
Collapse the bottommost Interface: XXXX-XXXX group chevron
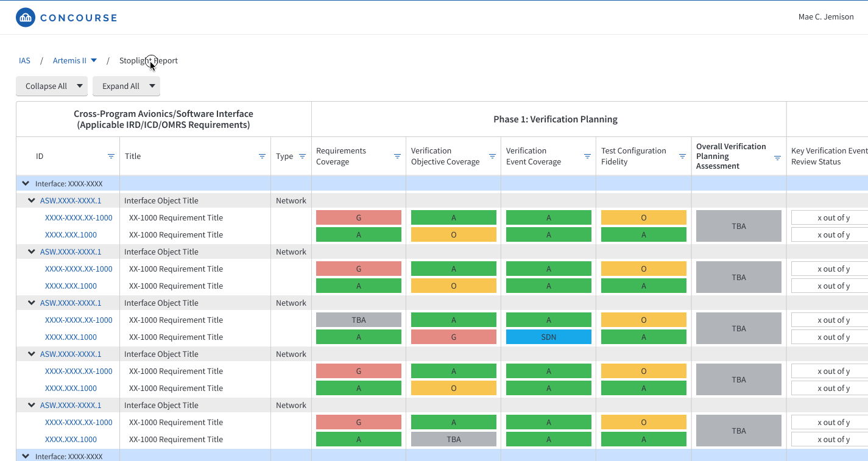(26, 456)
